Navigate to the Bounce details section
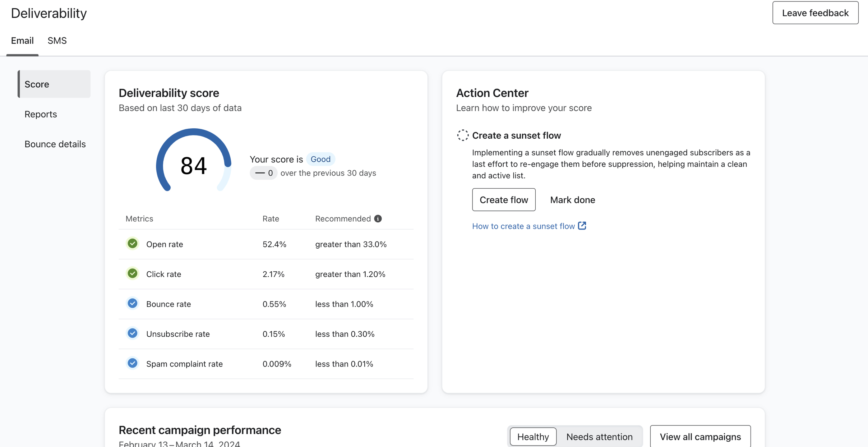The image size is (868, 447). coord(55,144)
